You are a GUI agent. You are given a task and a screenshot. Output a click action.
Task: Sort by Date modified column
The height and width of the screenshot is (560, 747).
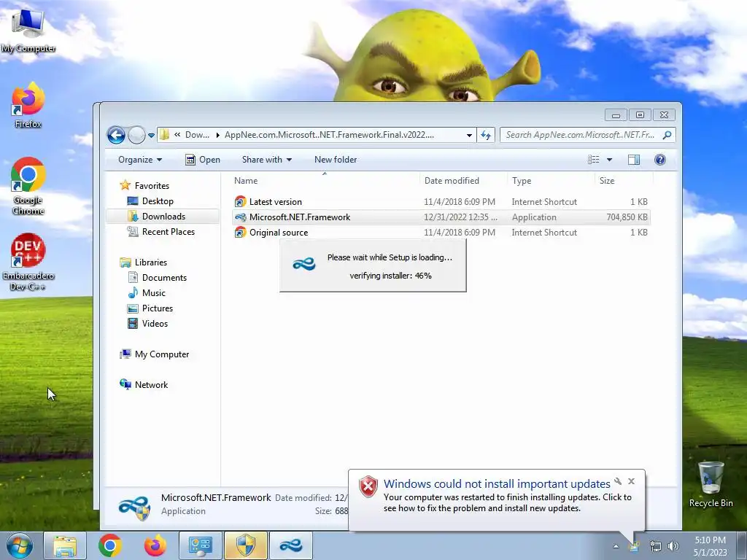point(452,181)
